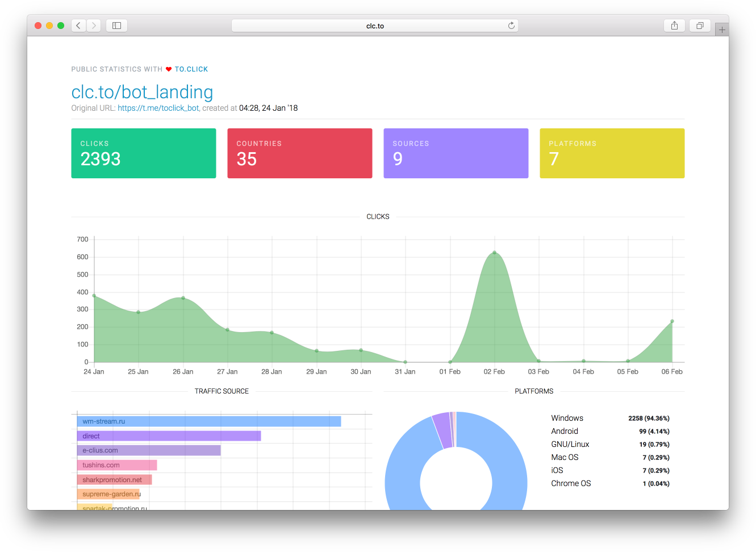Click the clc.to address bar
The image size is (756, 552).
375,26
